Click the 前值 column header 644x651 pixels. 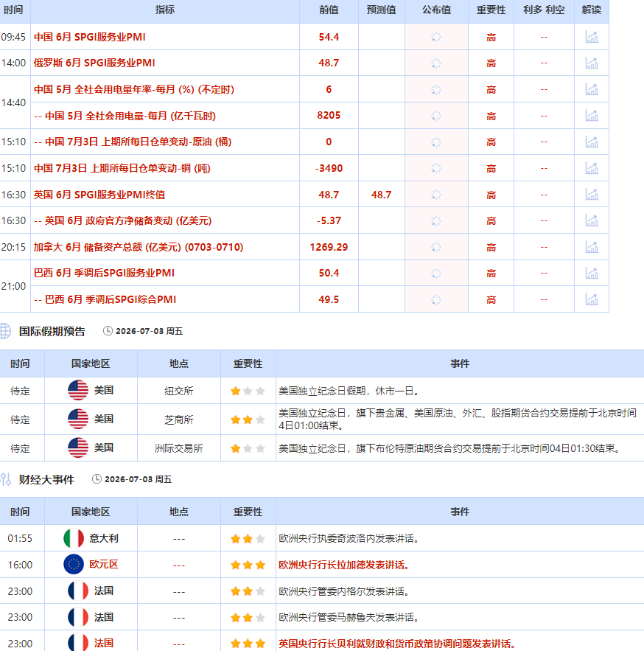tap(329, 10)
